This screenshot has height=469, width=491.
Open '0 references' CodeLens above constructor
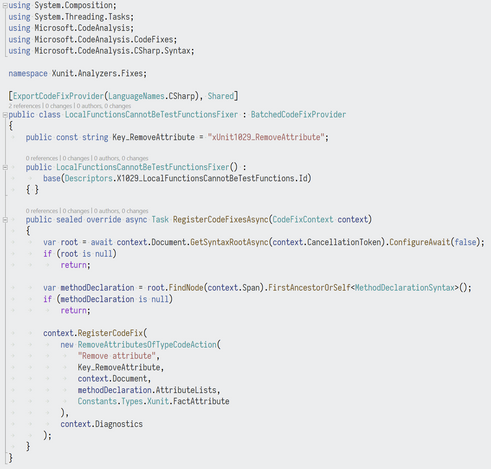pyautogui.click(x=42, y=158)
